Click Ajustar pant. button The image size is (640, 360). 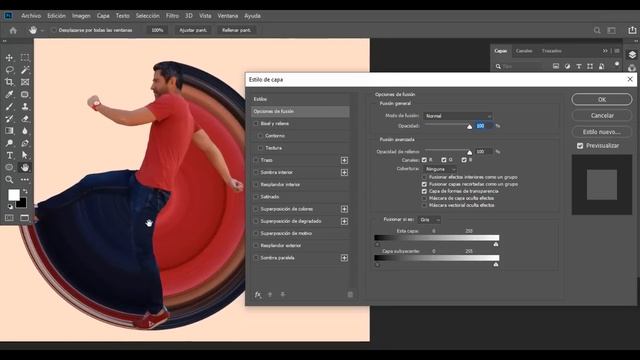[x=193, y=30]
